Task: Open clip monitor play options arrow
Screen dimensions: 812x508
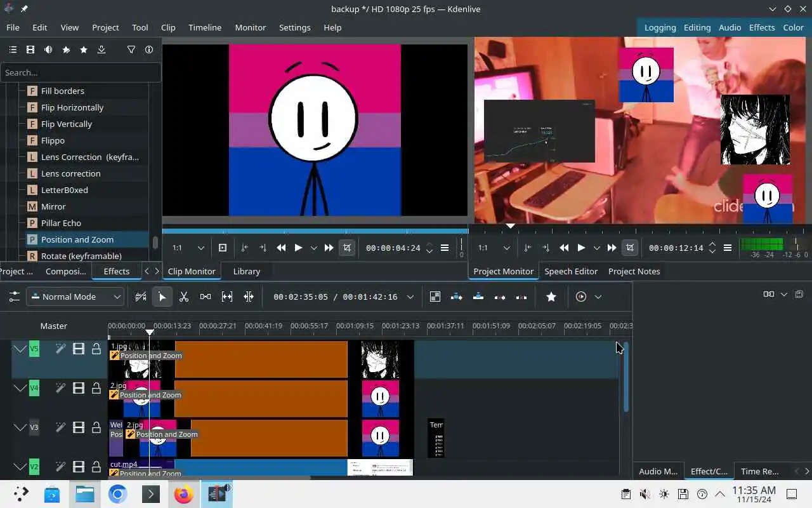Action: pos(313,248)
